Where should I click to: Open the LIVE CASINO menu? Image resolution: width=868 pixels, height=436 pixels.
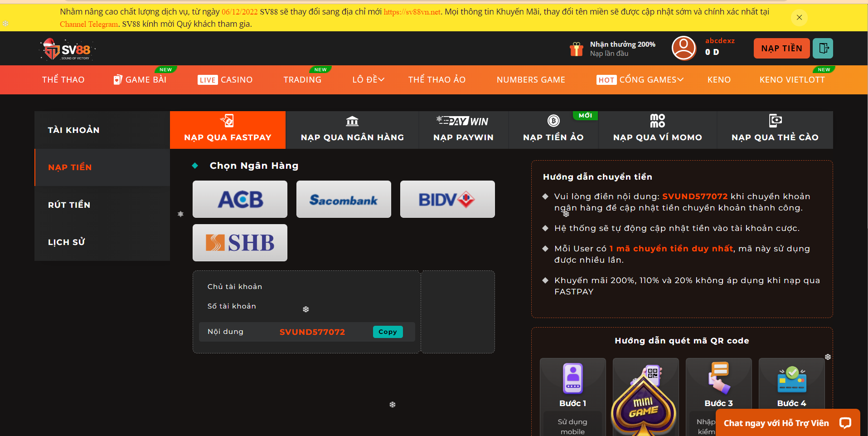point(225,80)
